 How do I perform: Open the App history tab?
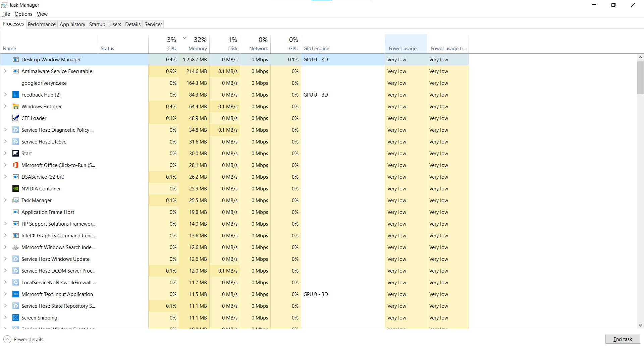(x=72, y=24)
